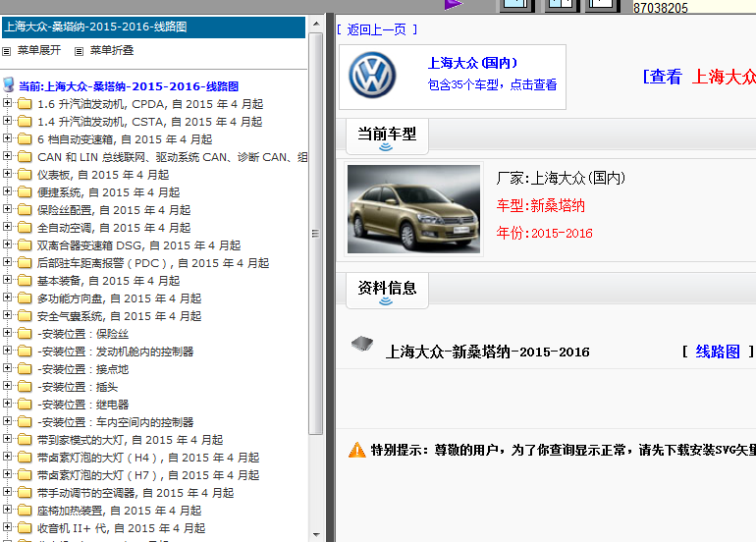Expand the -安装位置：车内空间内的控制器 node
Viewport: 756px width, 542px height.
pos(7,421)
